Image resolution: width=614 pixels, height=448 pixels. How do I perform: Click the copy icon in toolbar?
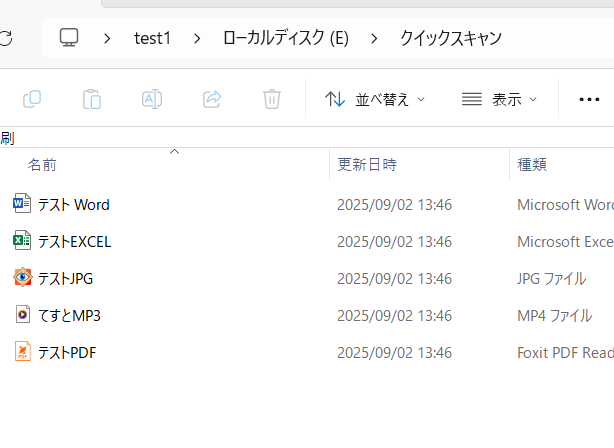click(x=32, y=99)
